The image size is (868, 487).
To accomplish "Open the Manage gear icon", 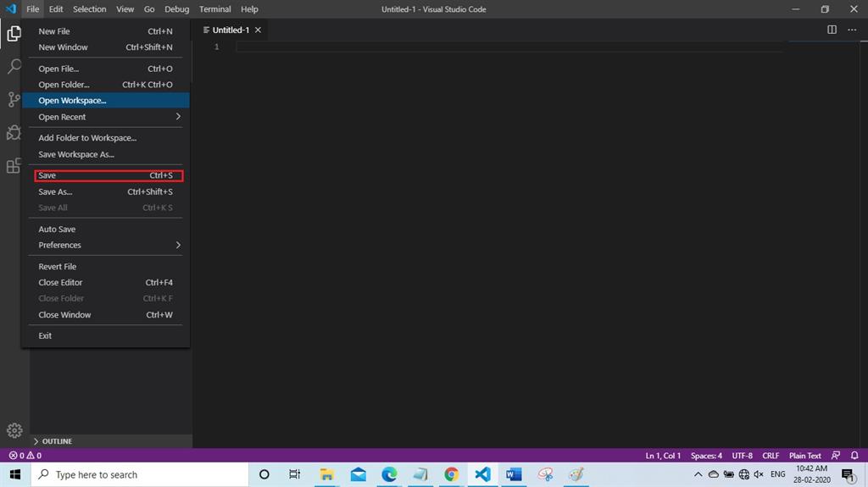I will pos(14,430).
